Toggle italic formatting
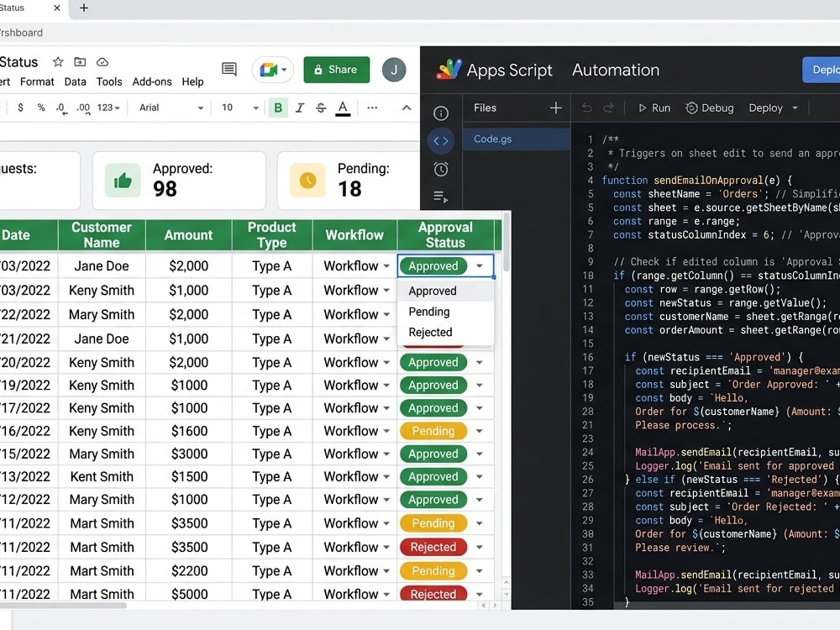The image size is (840, 630). point(300,108)
